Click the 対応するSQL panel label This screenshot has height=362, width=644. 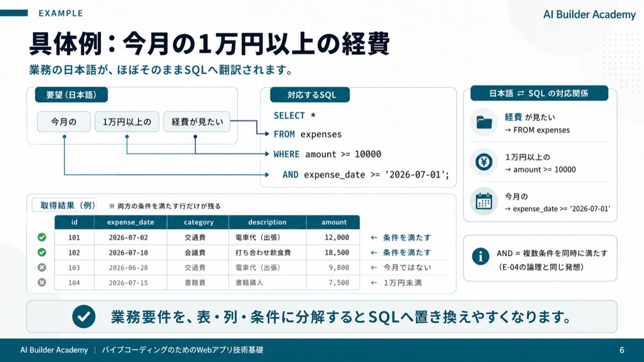click(x=310, y=95)
